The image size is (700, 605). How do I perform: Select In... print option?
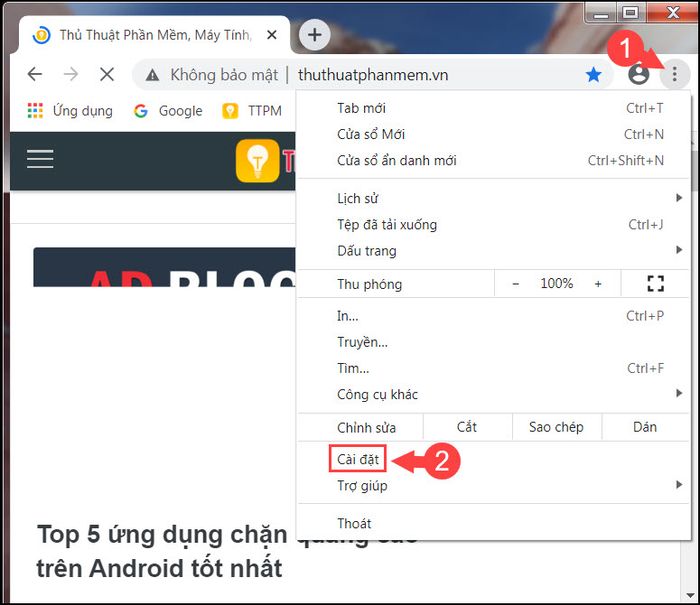(x=493, y=316)
